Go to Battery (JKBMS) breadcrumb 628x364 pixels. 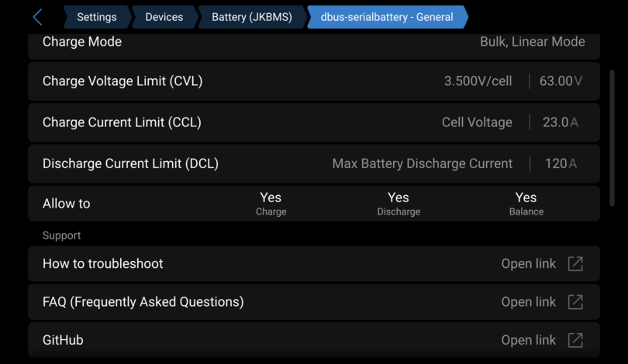tap(252, 17)
